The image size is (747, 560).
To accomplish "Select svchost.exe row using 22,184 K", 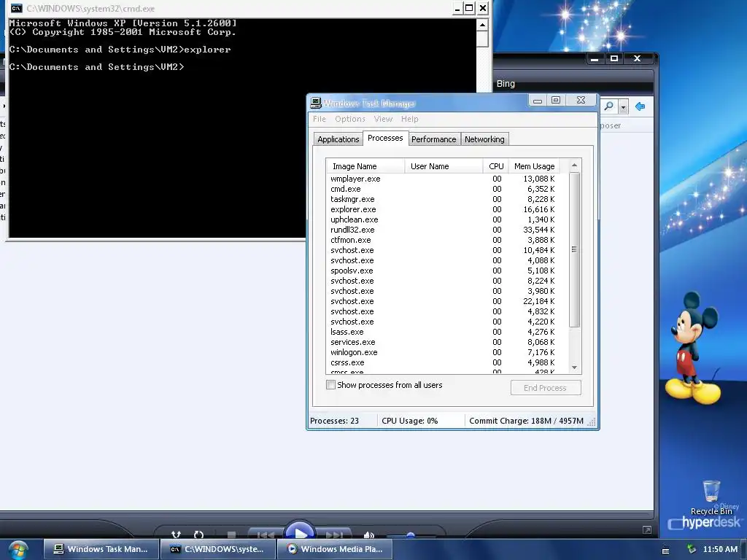I will coord(447,301).
